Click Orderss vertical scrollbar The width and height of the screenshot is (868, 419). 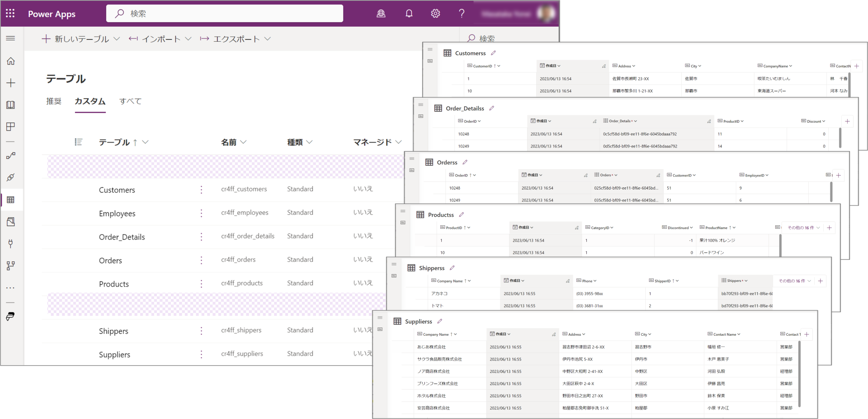point(831,191)
